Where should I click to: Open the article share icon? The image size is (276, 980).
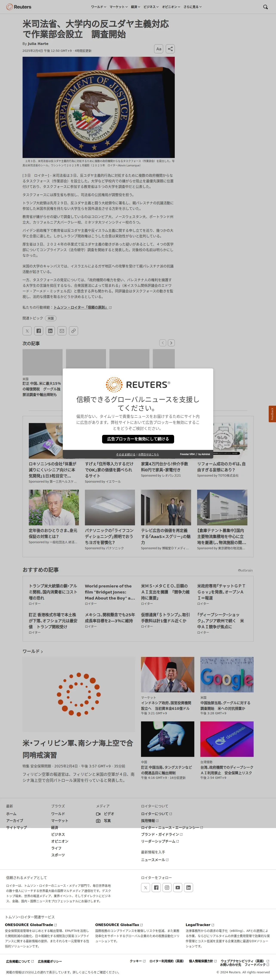(x=170, y=49)
